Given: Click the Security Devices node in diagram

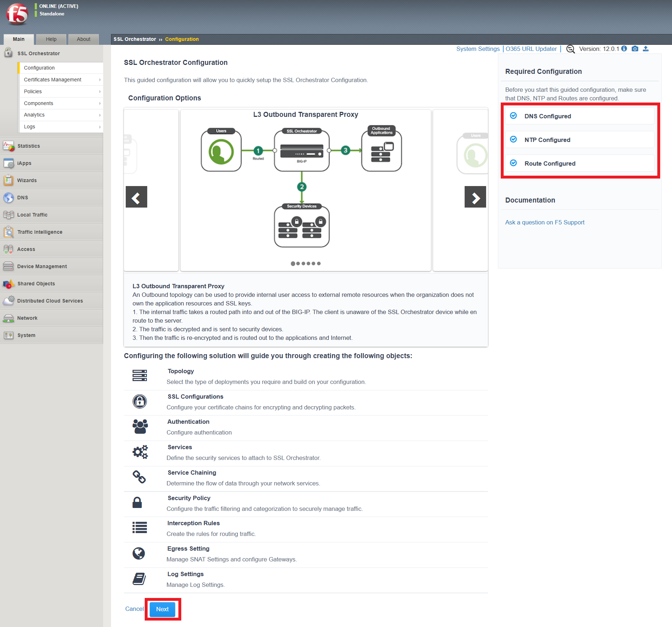Looking at the screenshot, I should (302, 225).
